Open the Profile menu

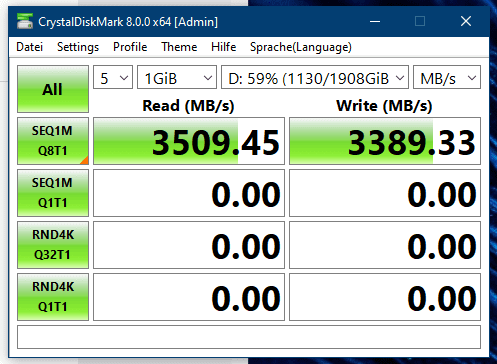[x=130, y=47]
